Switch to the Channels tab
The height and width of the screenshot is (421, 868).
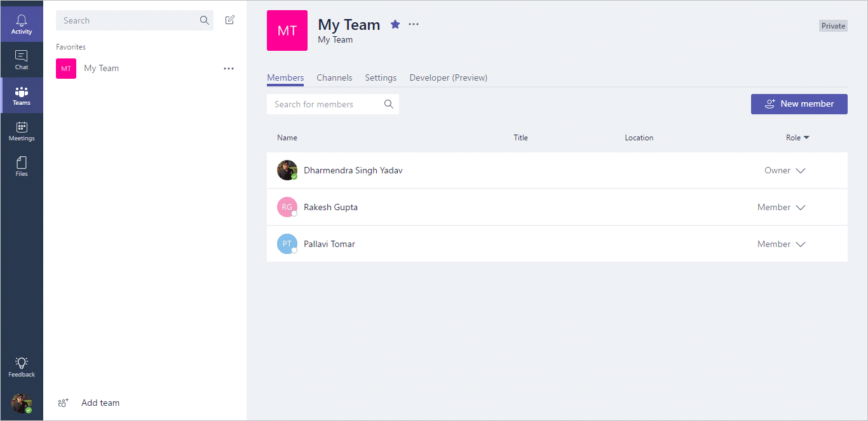click(x=334, y=77)
